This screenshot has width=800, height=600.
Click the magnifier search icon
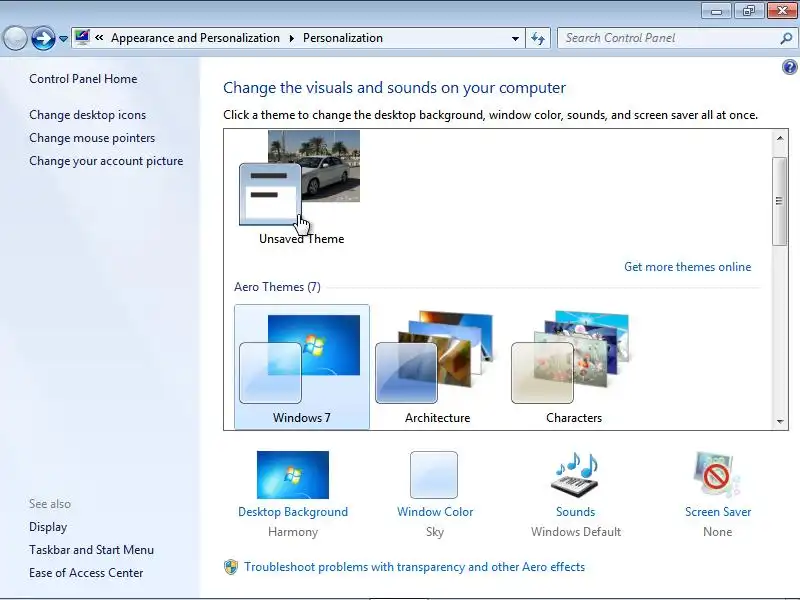[x=786, y=38]
